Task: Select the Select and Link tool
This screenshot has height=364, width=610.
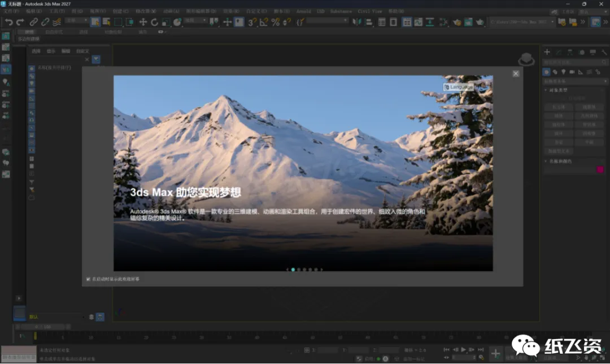Action: [x=33, y=22]
